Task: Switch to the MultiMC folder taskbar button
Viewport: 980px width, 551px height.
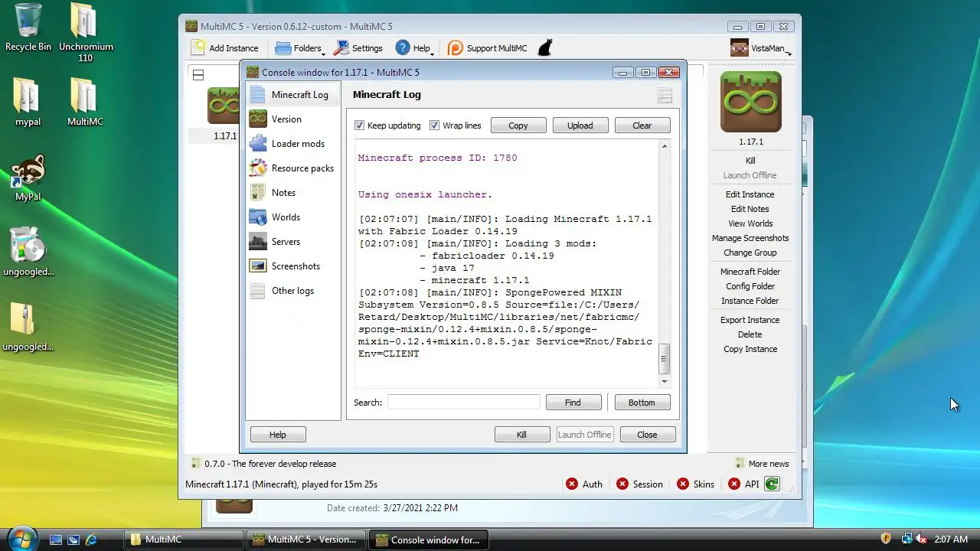Action: (183, 540)
